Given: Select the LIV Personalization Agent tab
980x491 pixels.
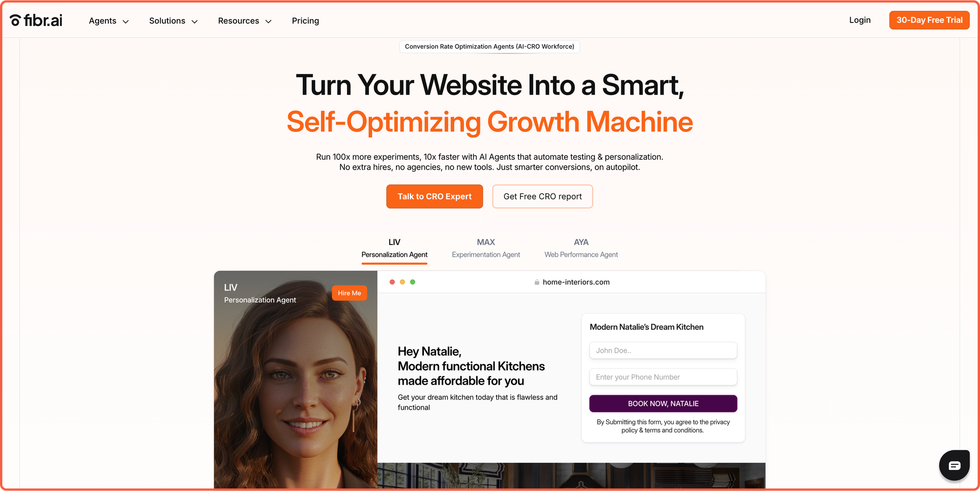Looking at the screenshot, I should point(394,248).
